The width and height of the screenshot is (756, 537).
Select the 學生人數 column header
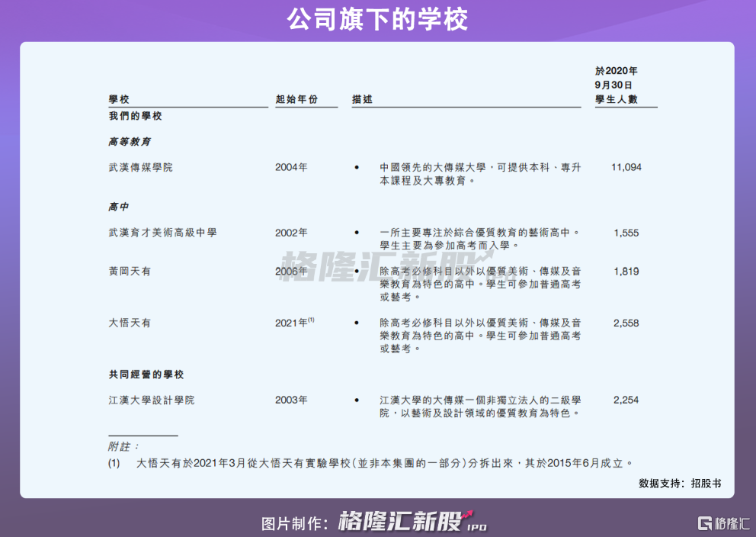coord(617,99)
